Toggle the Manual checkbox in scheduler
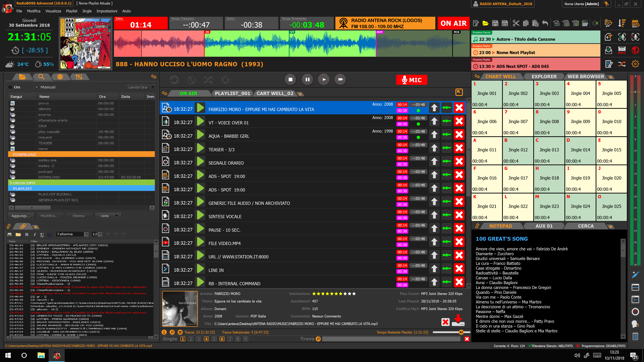 point(37,87)
